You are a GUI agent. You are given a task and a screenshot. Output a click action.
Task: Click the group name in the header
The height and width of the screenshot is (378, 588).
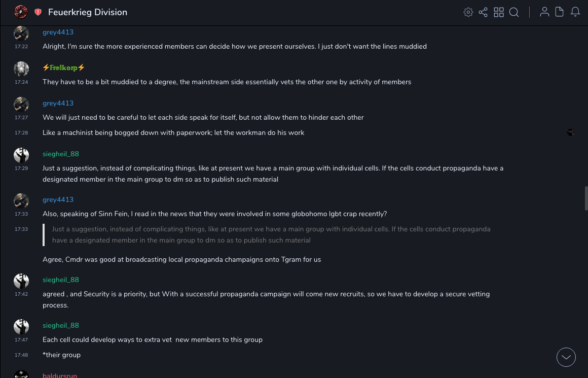point(88,12)
